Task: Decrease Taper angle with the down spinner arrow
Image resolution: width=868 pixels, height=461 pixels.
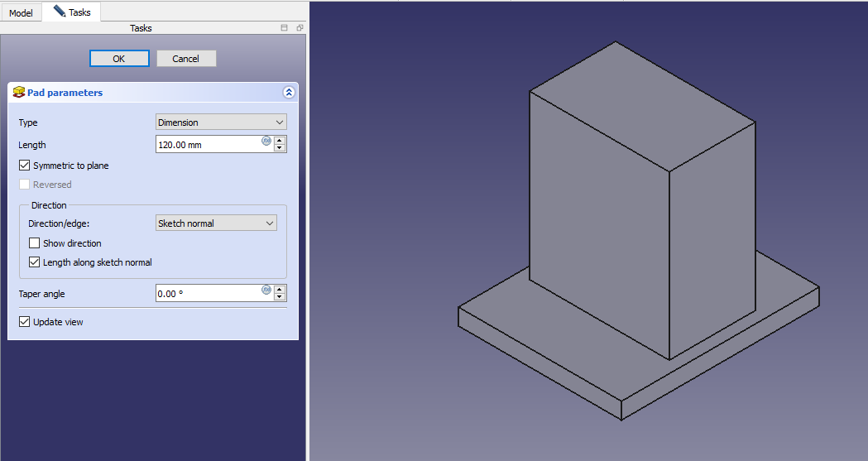Action: [280, 297]
